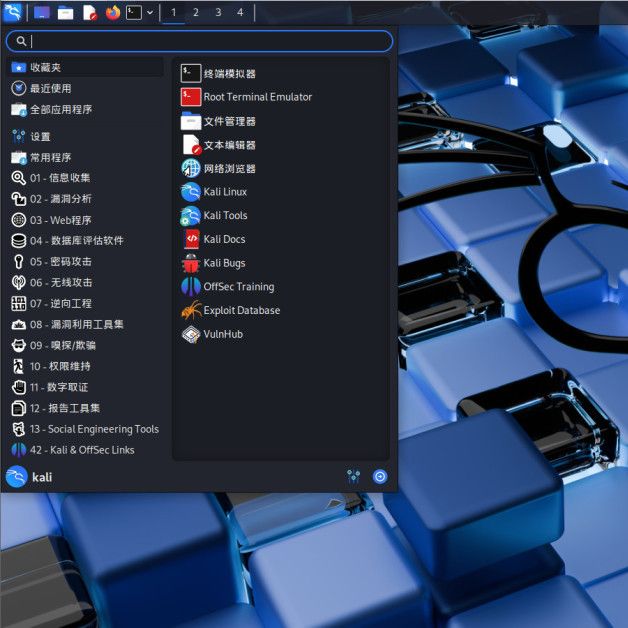Open Kali Docs link
628x628 pixels.
click(282, 239)
